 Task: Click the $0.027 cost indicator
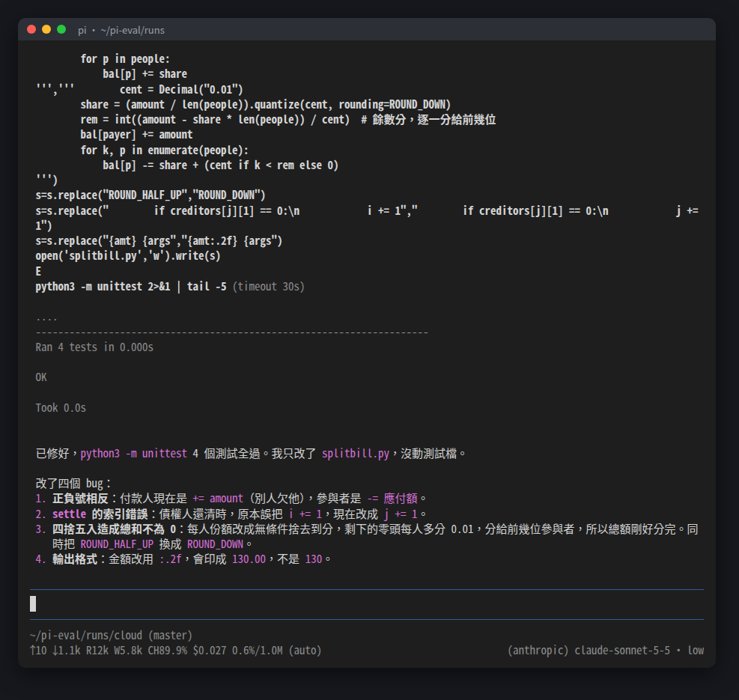pyautogui.click(x=209, y=651)
